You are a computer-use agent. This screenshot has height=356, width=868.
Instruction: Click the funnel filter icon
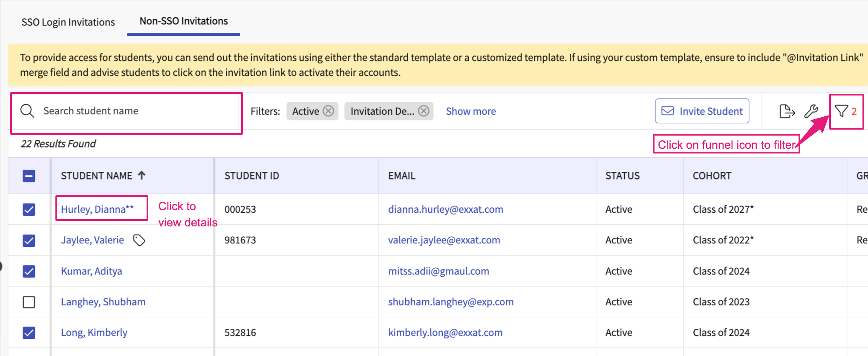click(841, 111)
